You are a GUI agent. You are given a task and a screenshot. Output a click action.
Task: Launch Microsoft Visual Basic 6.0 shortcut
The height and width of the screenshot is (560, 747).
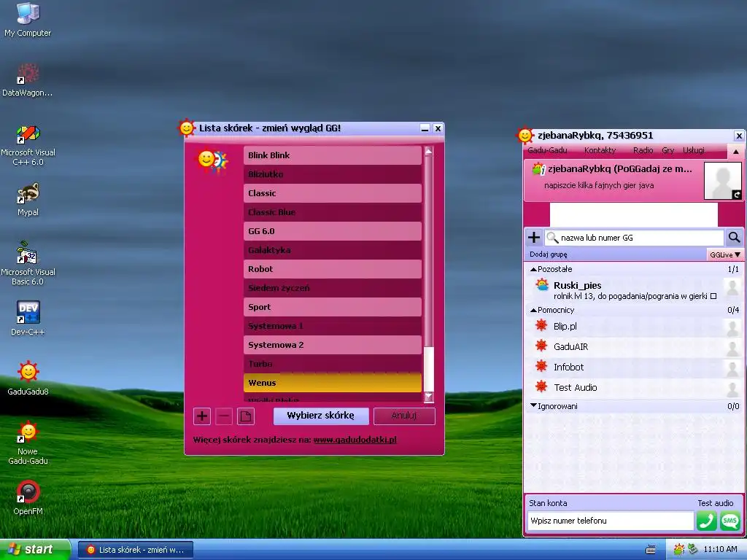pos(28,264)
